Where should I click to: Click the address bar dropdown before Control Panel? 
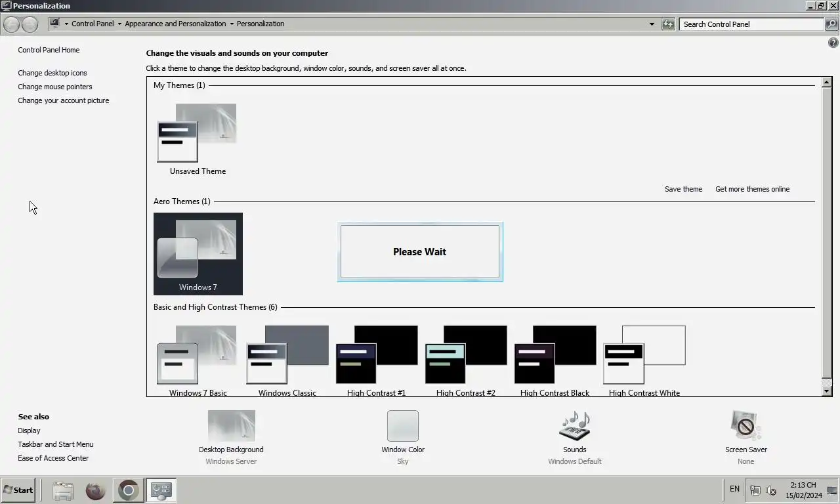pos(66,24)
